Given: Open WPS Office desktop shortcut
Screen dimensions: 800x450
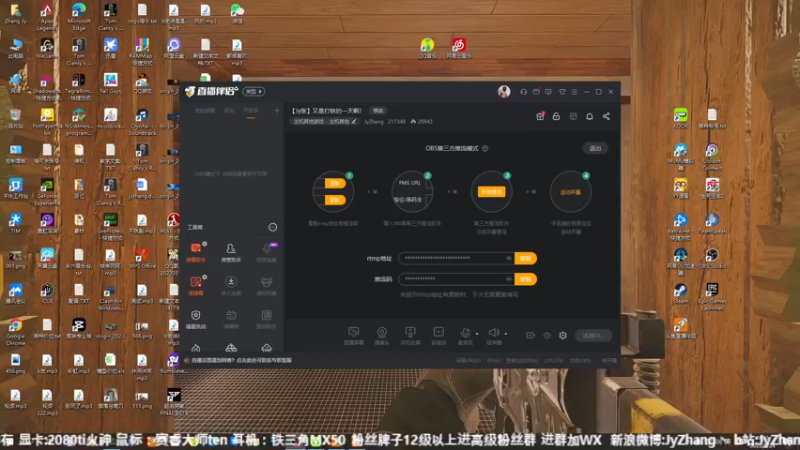Looking at the screenshot, I should click(142, 258).
